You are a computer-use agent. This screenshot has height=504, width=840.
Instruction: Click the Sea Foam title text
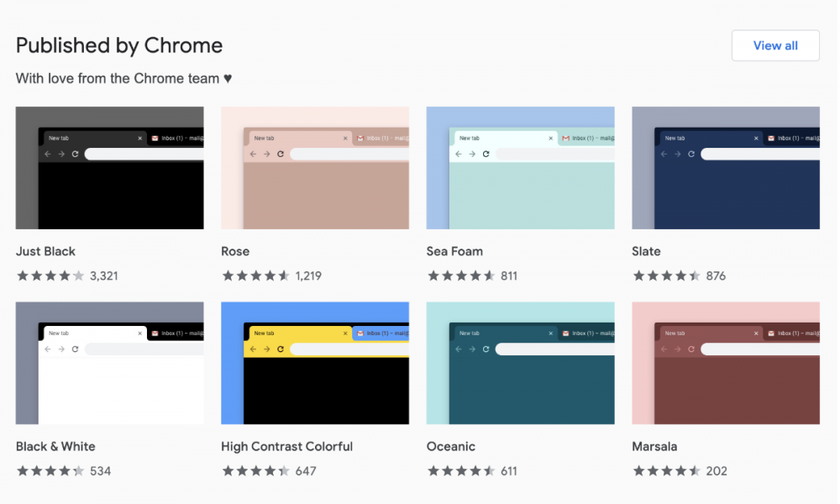coord(454,251)
